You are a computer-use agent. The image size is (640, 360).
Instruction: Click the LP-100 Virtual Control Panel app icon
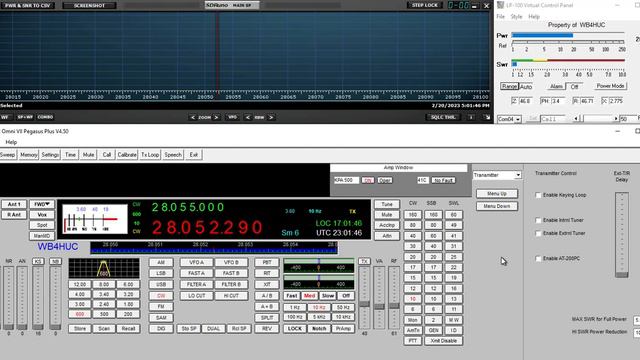500,5
